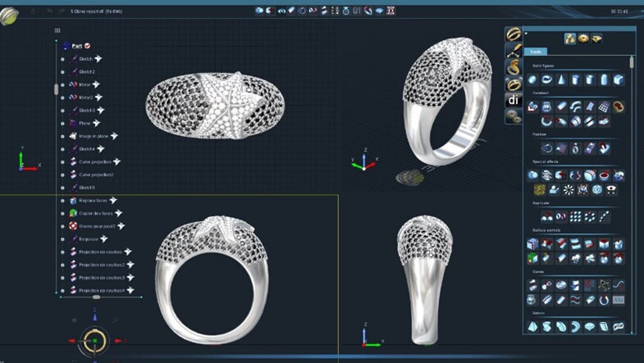644x363 pixels.
Task: Switch to the Tools tab
Action: (x=536, y=52)
